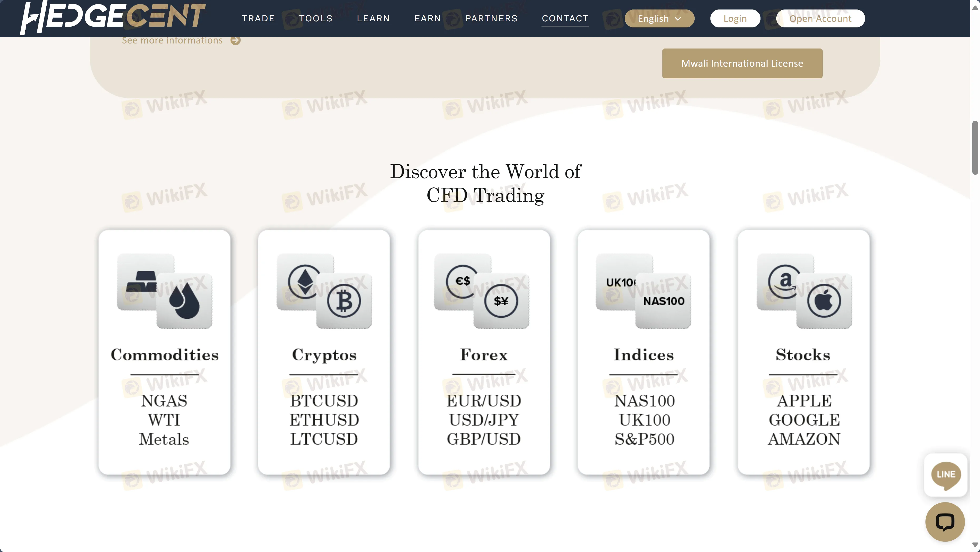The image size is (980, 552).
Task: Click the page's vertical scrollbar thumb
Action: click(975, 148)
